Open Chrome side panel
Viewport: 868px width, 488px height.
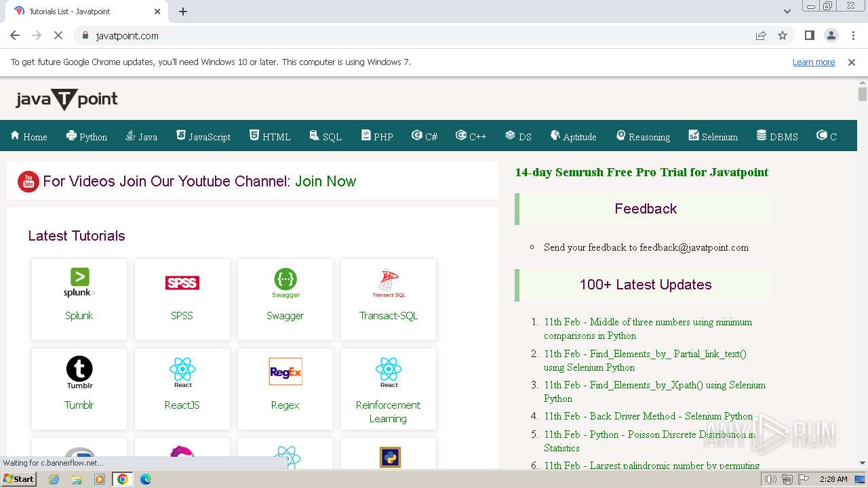[x=810, y=35]
